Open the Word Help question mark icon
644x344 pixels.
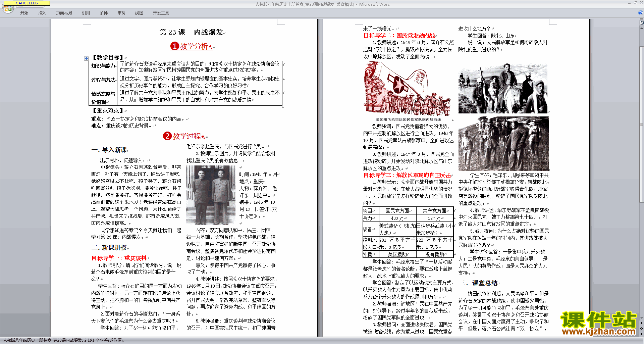pyautogui.click(x=641, y=13)
